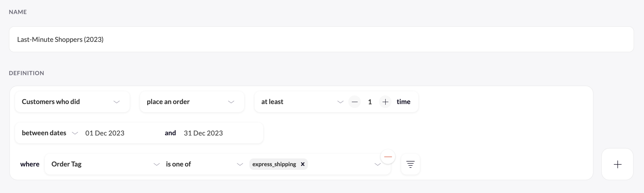Add a new condition with the large plus button
This screenshot has height=193, width=644.
click(617, 164)
